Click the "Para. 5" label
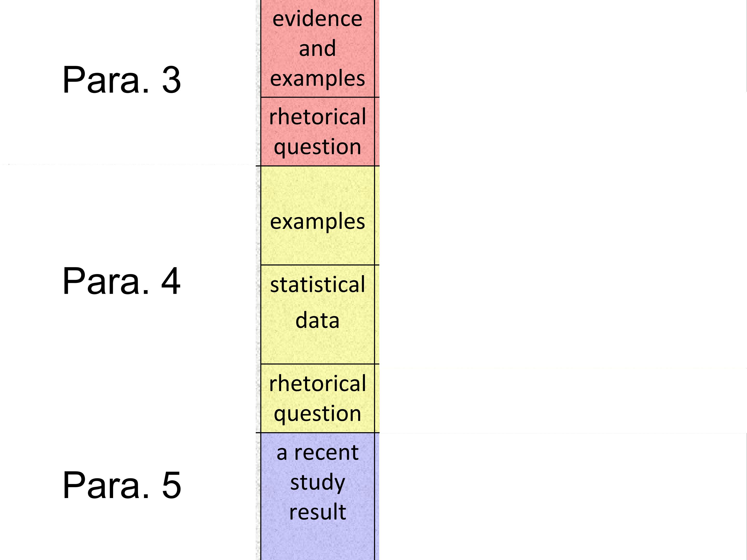 122,485
